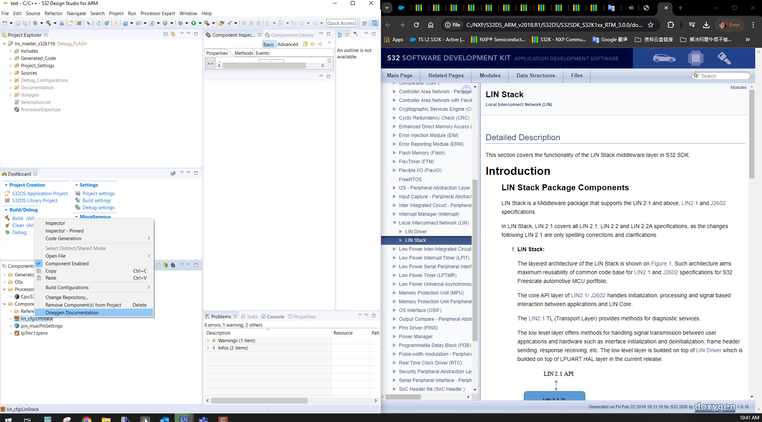Click File Explorer icon in taskbar

pyautogui.click(x=106, y=419)
